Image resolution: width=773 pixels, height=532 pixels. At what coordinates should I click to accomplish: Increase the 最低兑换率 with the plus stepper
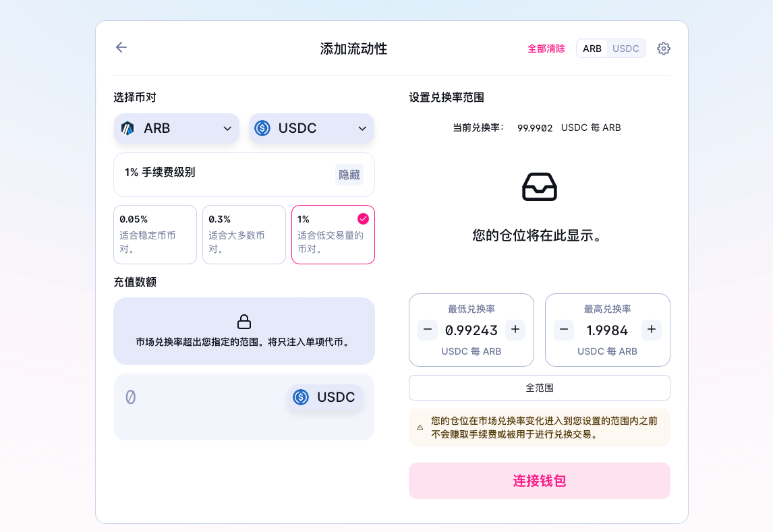coord(515,330)
